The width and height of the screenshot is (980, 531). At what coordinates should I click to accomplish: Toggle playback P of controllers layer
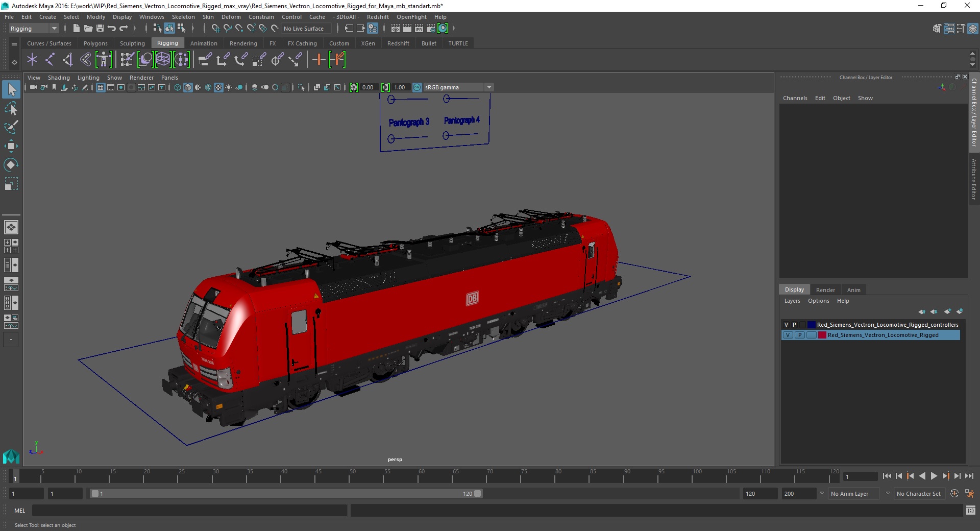(x=794, y=325)
